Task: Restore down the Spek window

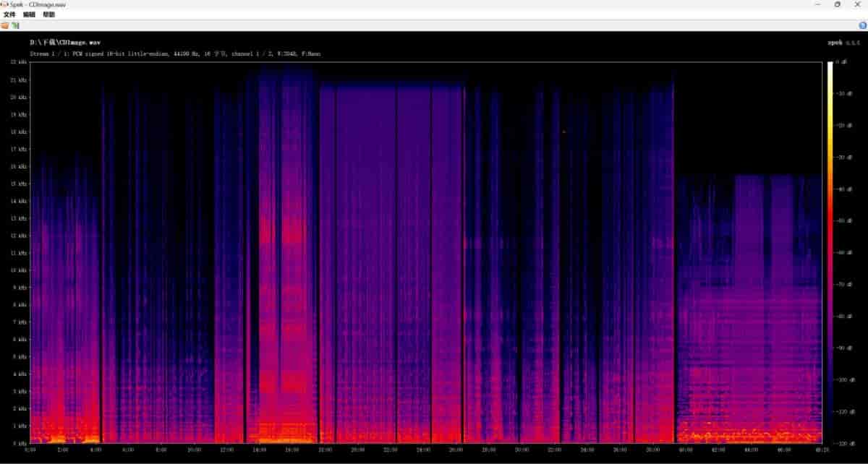Action: point(838,4)
